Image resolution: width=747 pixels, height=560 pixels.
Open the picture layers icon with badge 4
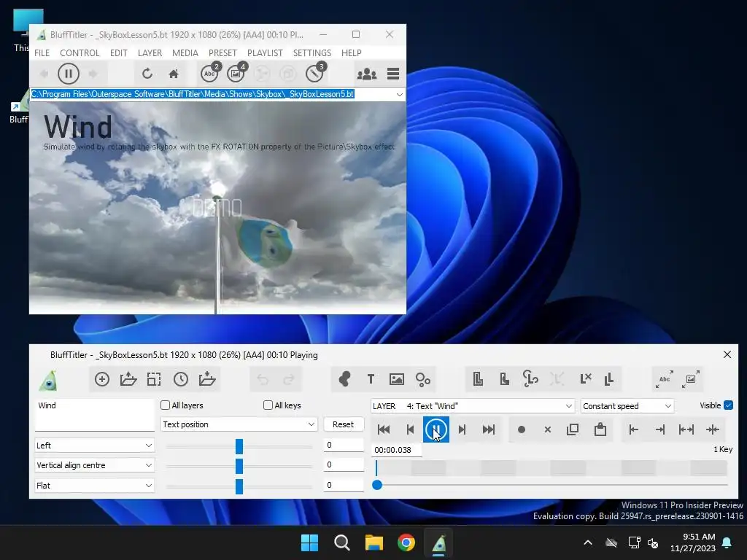tap(236, 74)
